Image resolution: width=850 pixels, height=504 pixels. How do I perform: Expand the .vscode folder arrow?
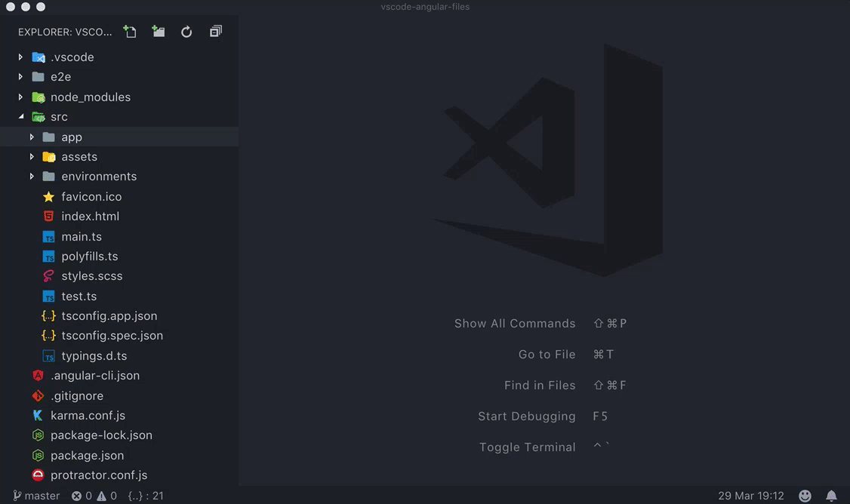pyautogui.click(x=20, y=57)
